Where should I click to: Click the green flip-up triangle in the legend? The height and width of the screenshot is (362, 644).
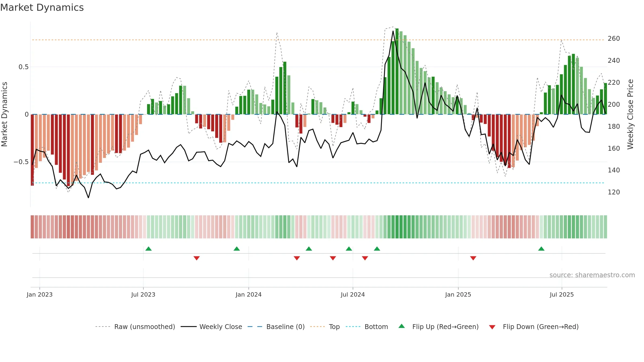pyautogui.click(x=402, y=326)
